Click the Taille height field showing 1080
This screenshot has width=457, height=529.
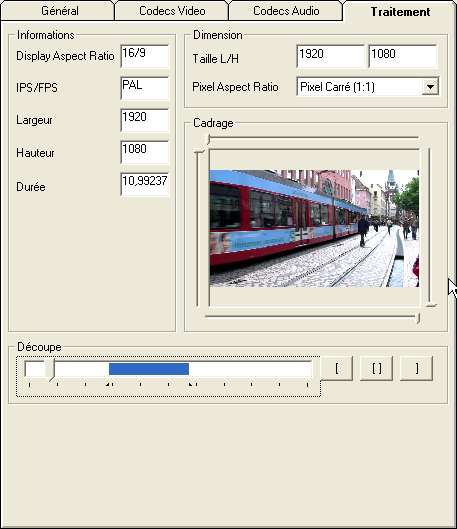[x=403, y=56]
